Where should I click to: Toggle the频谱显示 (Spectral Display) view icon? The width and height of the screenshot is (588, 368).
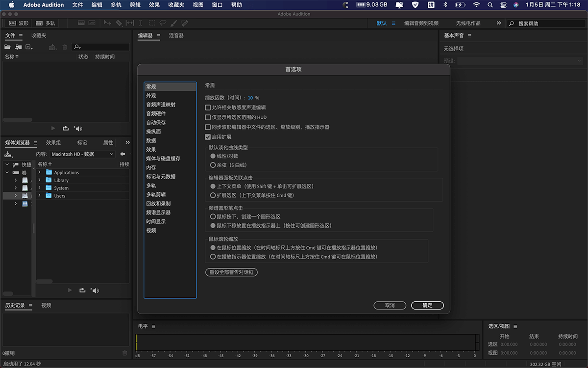tap(92, 23)
